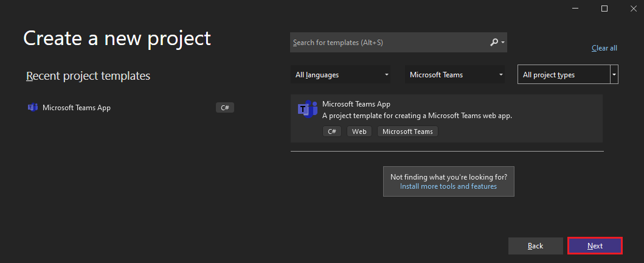This screenshot has width=644, height=263.
Task: Minimize the dialog window
Action: 575,9
